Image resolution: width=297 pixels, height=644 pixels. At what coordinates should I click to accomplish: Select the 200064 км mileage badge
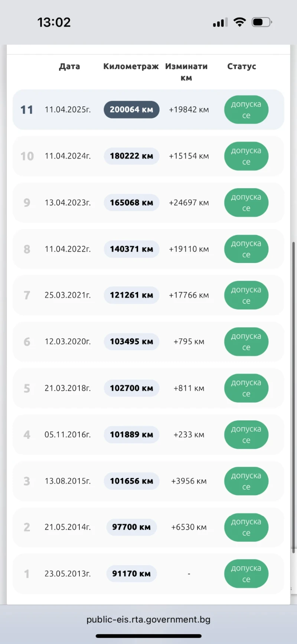coord(131,110)
